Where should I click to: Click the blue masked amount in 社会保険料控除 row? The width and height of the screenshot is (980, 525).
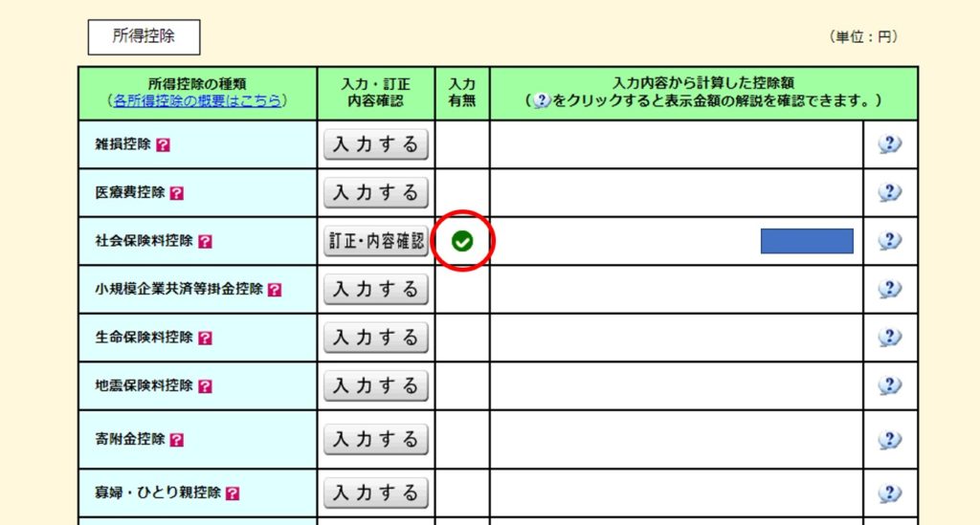[x=807, y=241]
